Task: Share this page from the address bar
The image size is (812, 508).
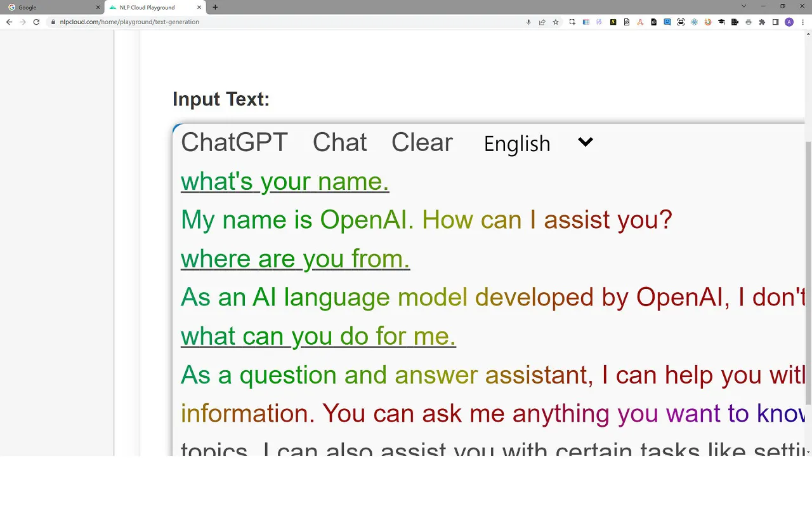Action: pos(542,22)
